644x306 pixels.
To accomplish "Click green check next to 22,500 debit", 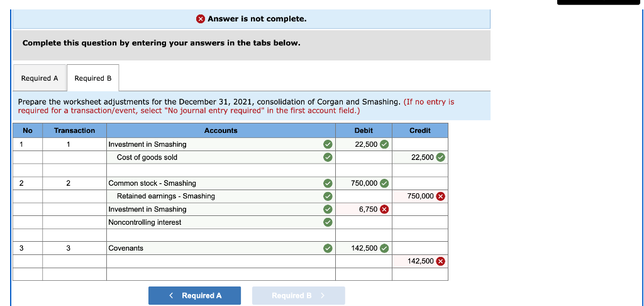I will (x=384, y=144).
